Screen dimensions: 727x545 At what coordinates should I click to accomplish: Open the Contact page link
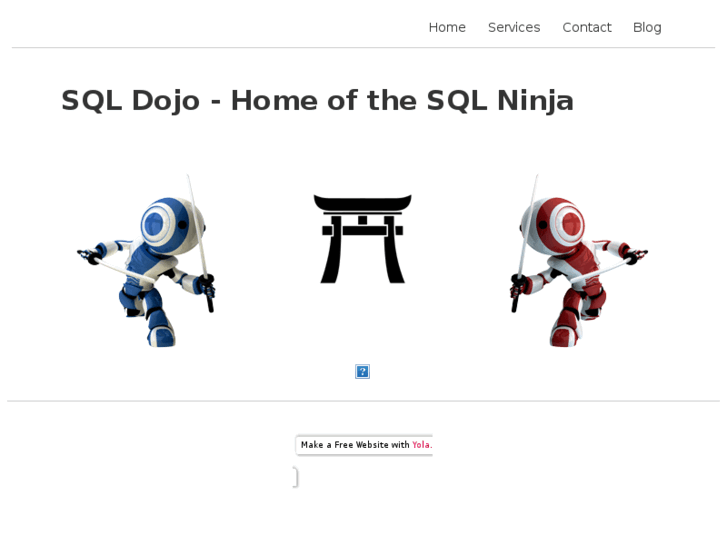point(587,27)
